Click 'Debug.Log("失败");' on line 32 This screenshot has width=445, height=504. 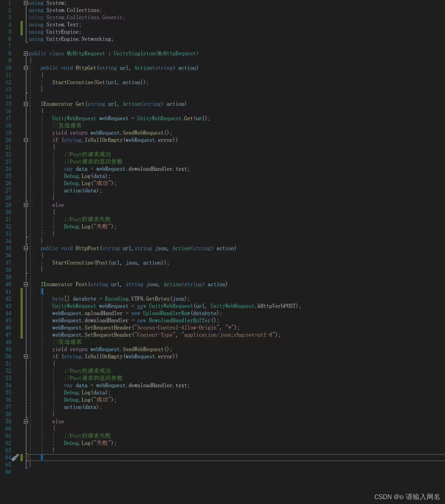[90, 227]
